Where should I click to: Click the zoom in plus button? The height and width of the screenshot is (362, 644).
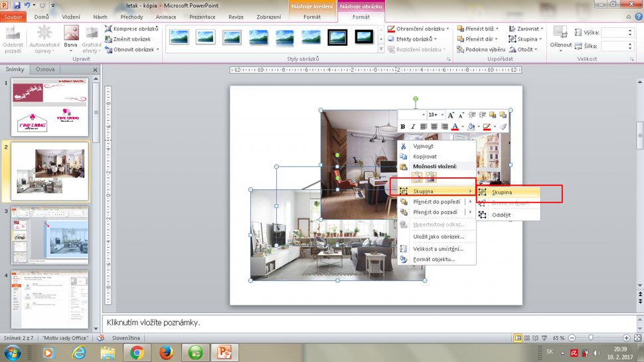pos(626,338)
